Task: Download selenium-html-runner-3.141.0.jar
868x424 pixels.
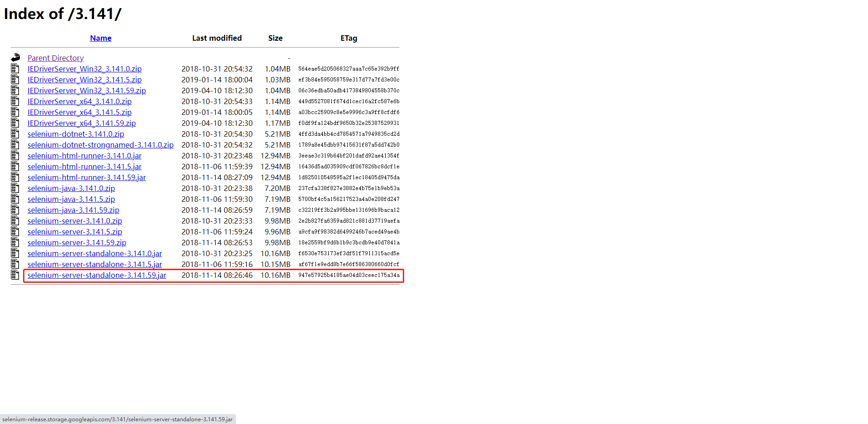Action: [x=85, y=156]
